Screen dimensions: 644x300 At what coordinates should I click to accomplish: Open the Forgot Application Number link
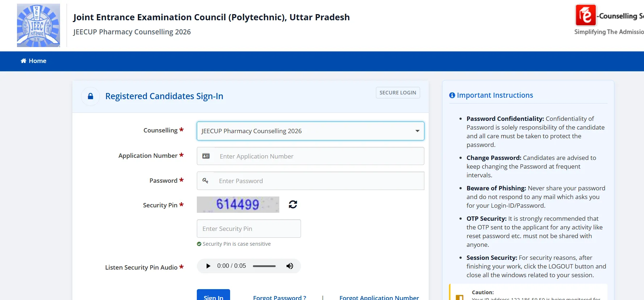379,297
